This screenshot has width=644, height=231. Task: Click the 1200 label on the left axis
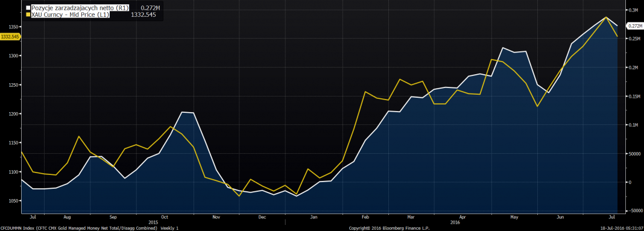13,114
